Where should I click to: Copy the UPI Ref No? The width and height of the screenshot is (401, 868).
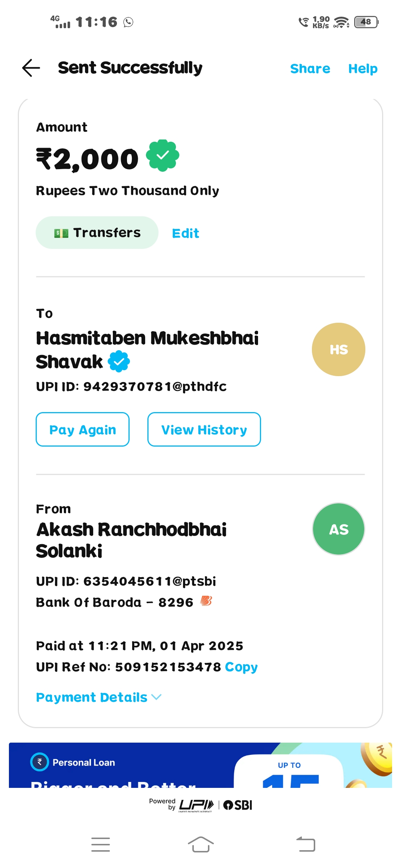pos(241,667)
